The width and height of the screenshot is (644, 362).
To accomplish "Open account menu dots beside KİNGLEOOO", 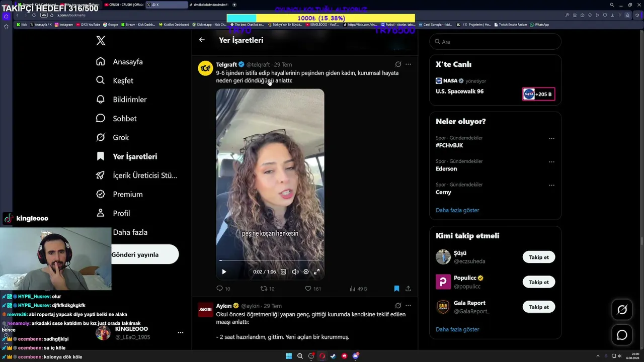I will (x=181, y=333).
